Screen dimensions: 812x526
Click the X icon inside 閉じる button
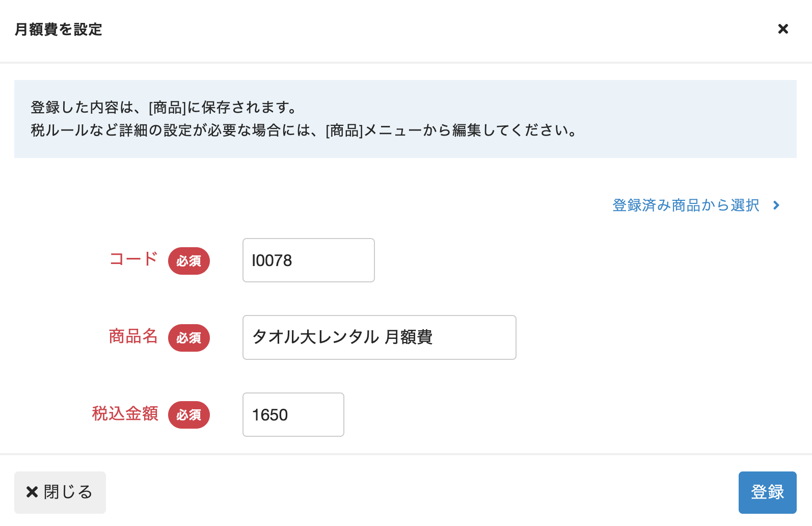pyautogui.click(x=32, y=492)
